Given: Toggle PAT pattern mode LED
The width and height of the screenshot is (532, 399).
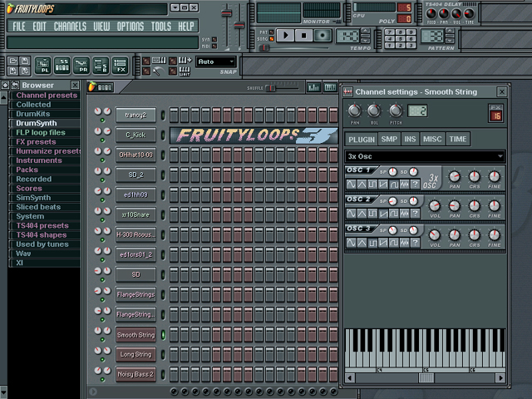Looking at the screenshot, I should [x=272, y=32].
